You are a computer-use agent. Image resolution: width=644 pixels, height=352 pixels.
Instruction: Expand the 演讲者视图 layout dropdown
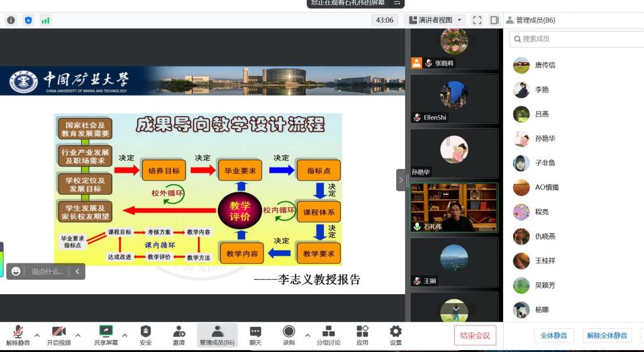[x=436, y=20]
